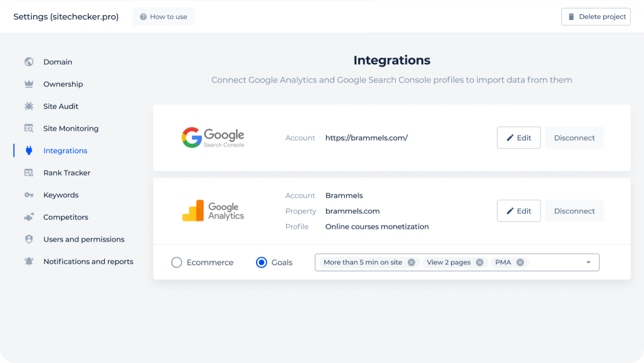Open Notifications and reports settings
Viewport: 644px width, 363px height.
click(x=88, y=261)
